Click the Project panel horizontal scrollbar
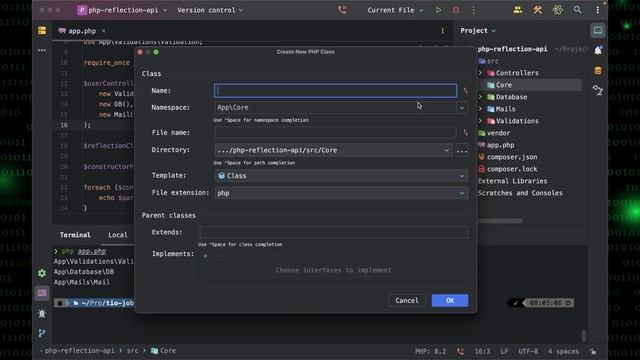The width and height of the screenshot is (640, 360). (500, 221)
